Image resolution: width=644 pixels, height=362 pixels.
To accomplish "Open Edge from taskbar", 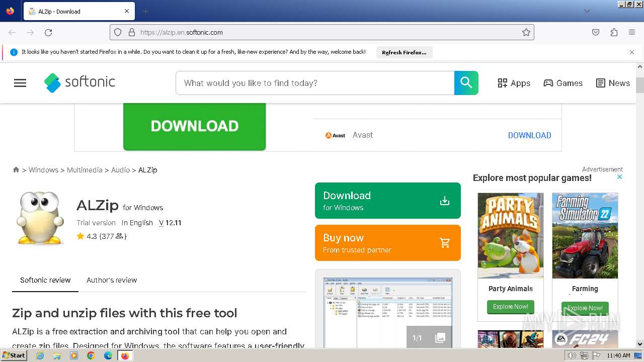I will pyautogui.click(x=108, y=355).
